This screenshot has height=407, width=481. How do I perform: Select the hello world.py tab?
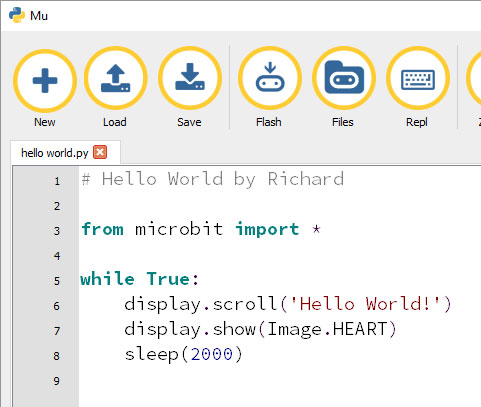(x=65, y=153)
